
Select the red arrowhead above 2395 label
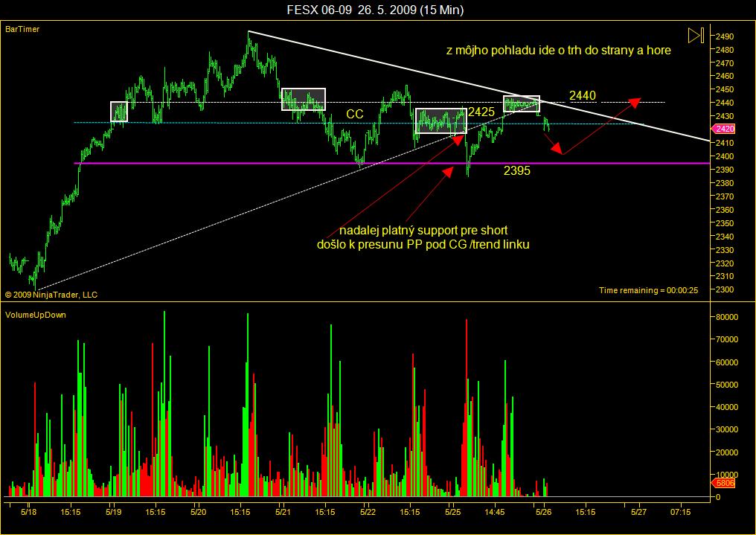(x=448, y=172)
